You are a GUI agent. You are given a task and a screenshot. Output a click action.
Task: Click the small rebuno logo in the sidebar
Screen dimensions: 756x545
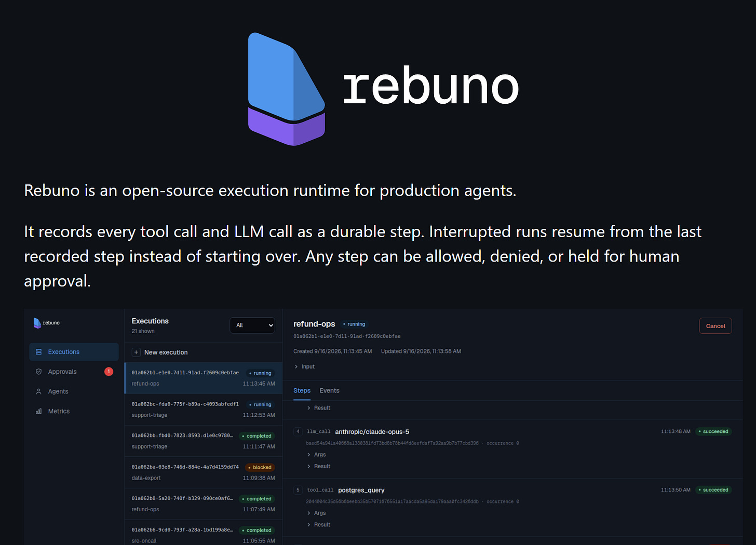pos(46,323)
